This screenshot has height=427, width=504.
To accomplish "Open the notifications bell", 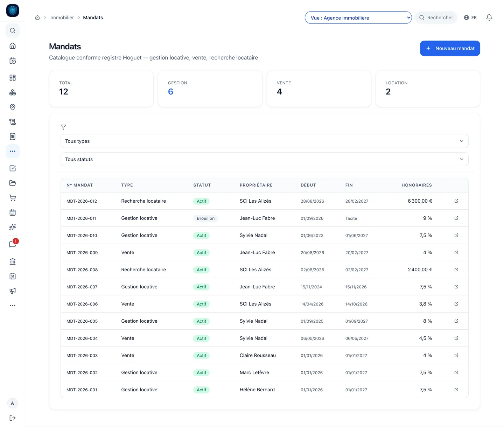I will click(489, 17).
